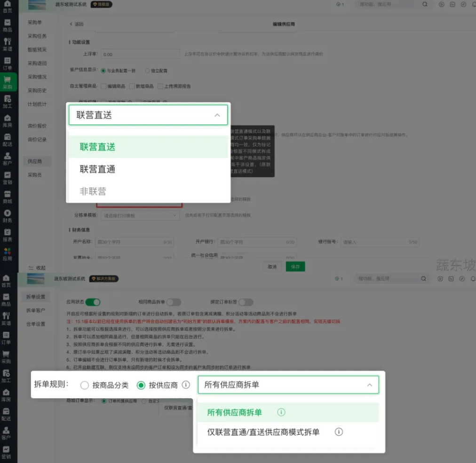Open the 财务 module in the sidebar
This screenshot has height=463, width=476.
7,216
